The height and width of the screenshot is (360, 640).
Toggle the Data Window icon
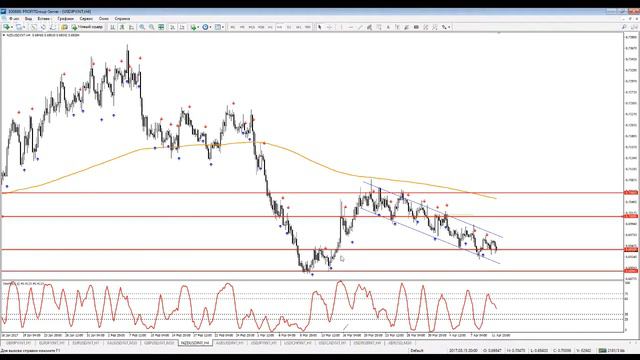[x=43, y=27]
